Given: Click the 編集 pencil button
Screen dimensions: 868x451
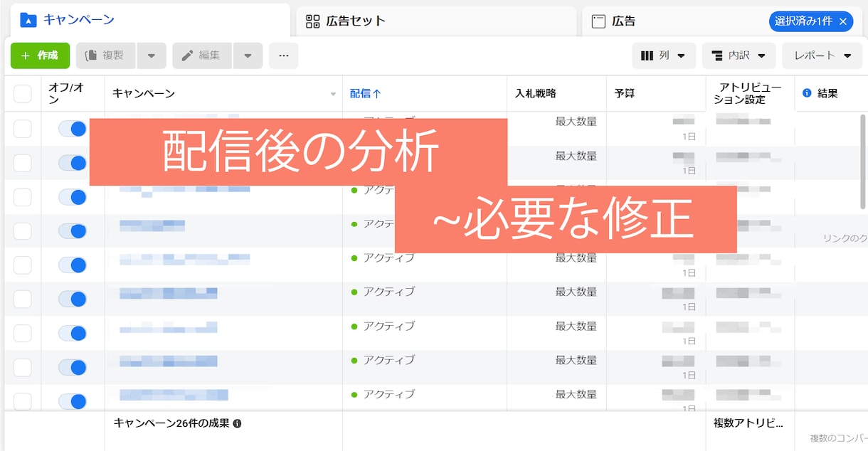Looking at the screenshot, I should coord(202,55).
